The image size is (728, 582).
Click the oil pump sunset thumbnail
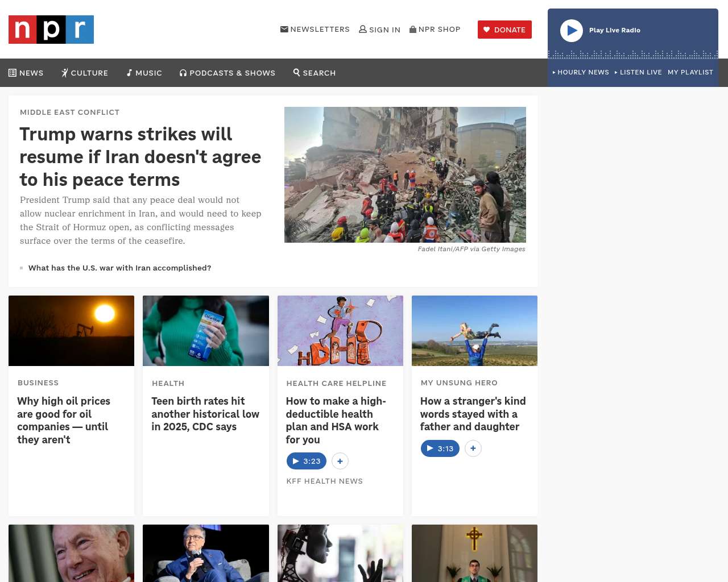pyautogui.click(x=71, y=331)
